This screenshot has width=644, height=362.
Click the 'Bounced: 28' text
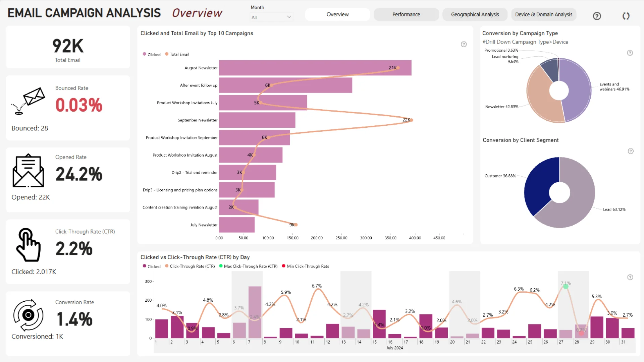[30, 128]
